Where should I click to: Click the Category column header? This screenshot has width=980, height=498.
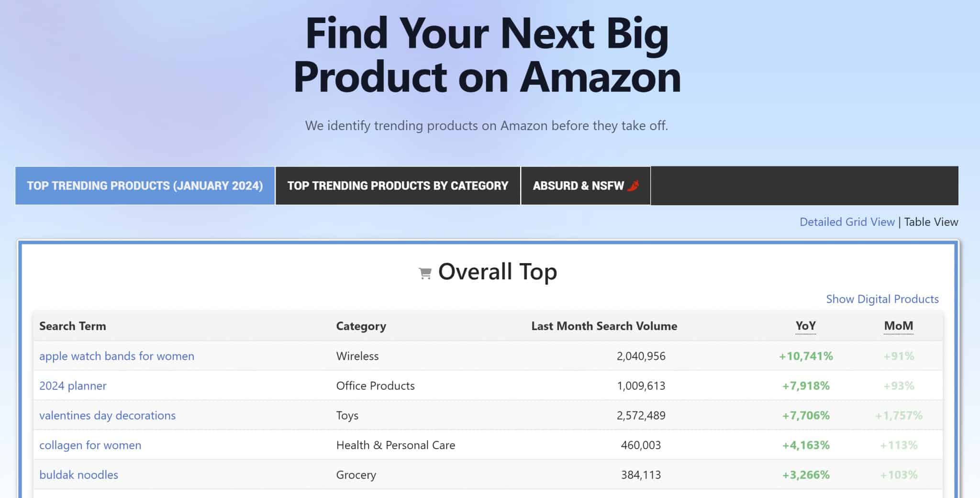tap(361, 326)
